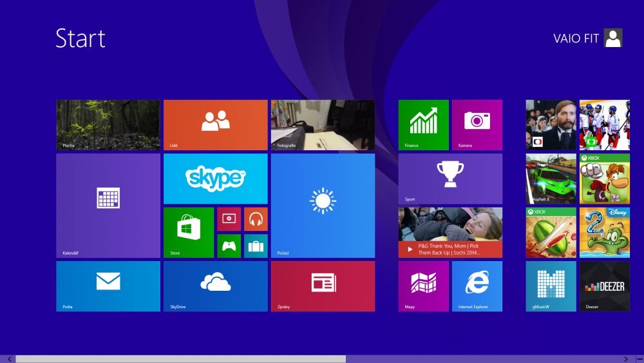Click the scrollbar right arrow

click(625, 359)
